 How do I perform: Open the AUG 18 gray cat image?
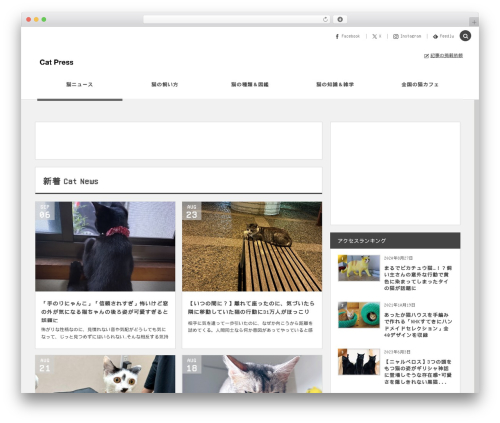click(x=252, y=374)
